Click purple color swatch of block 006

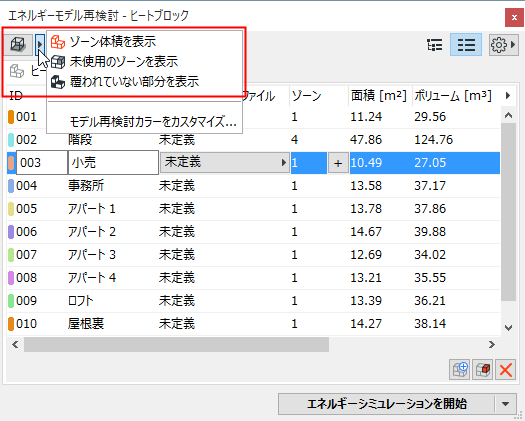(x=11, y=232)
